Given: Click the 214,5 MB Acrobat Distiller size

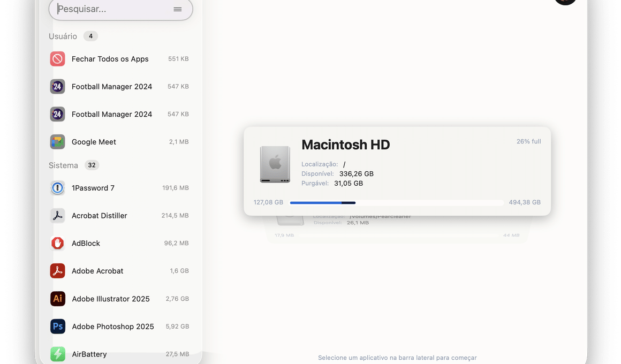Looking at the screenshot, I should click(x=175, y=216).
